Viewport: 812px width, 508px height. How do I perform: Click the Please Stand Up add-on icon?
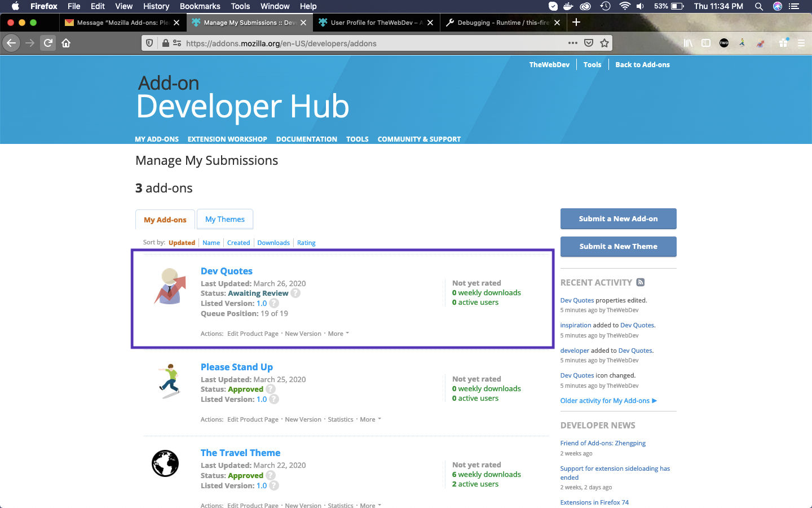(169, 381)
